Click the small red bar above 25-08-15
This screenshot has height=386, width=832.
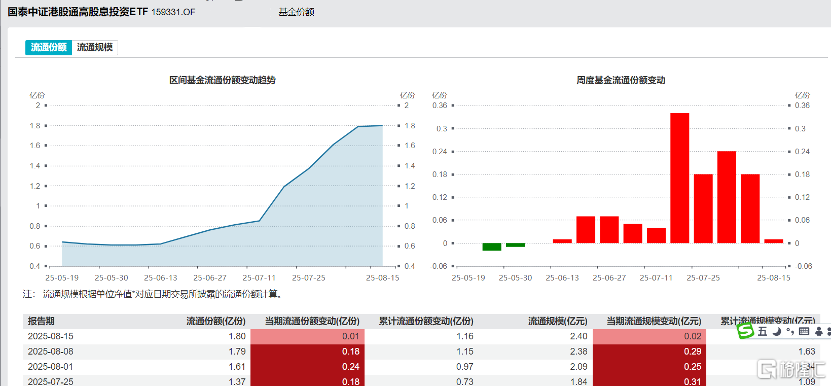tap(773, 241)
